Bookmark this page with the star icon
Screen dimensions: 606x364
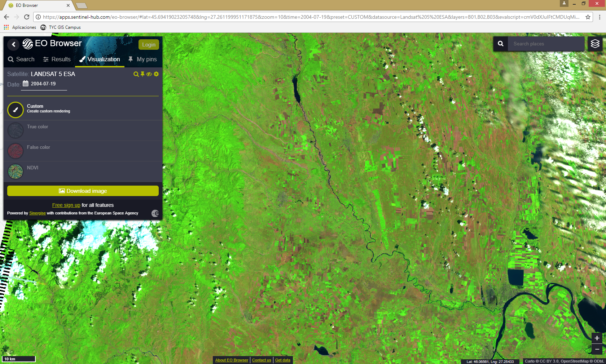588,17
